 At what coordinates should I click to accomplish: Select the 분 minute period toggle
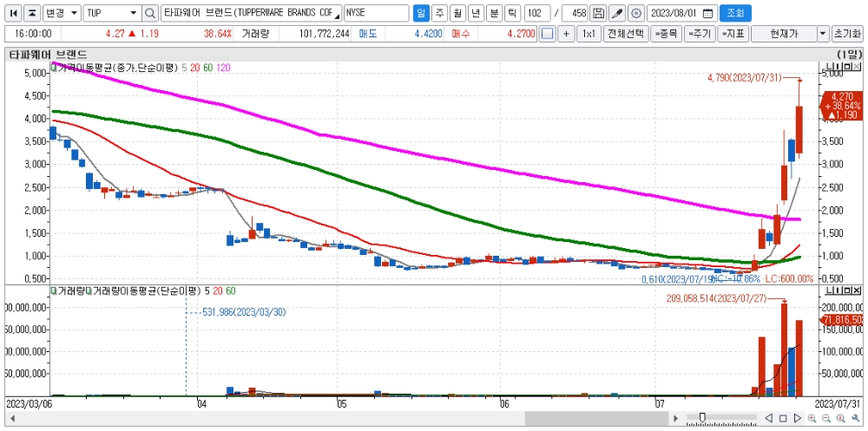(x=494, y=13)
